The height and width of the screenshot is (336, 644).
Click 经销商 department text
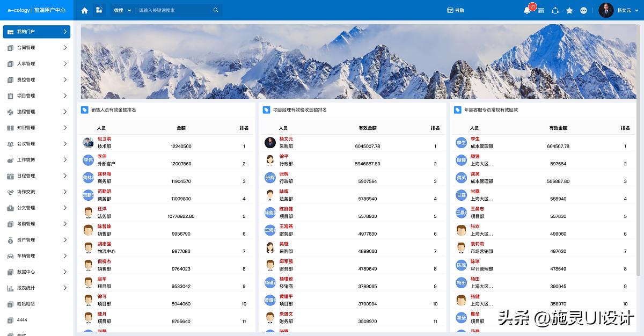point(286,287)
